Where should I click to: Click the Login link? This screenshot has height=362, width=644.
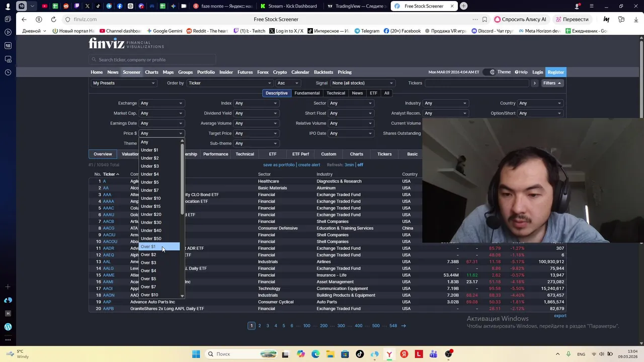tap(537, 72)
